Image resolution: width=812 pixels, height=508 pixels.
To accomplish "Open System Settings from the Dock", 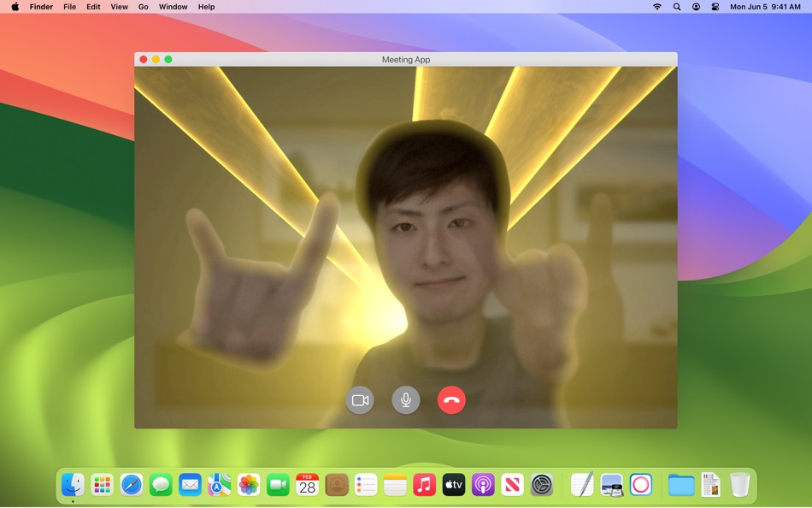I will [539, 485].
